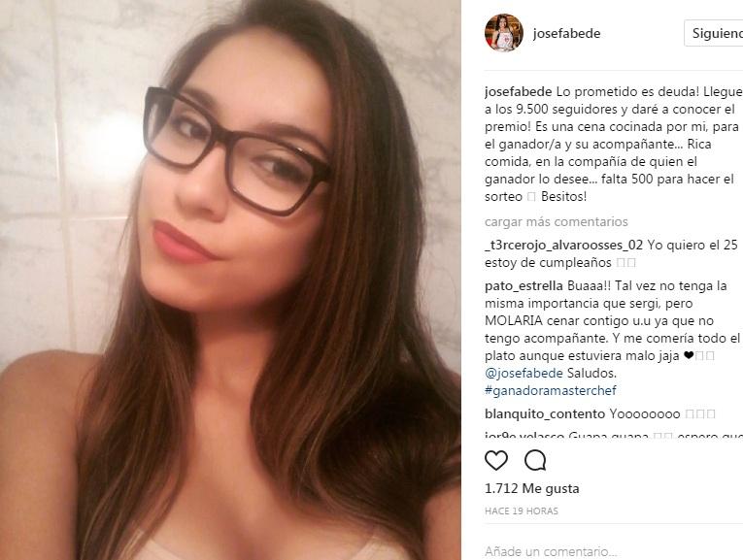Click the heart like icon

click(496, 460)
